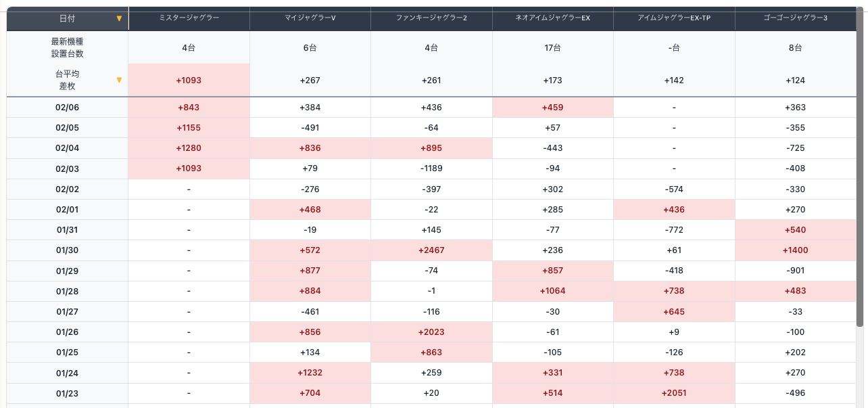Viewport: 868px width, 408px height.
Task: Click the -1189 cell in the 02/03 row
Action: tap(431, 168)
